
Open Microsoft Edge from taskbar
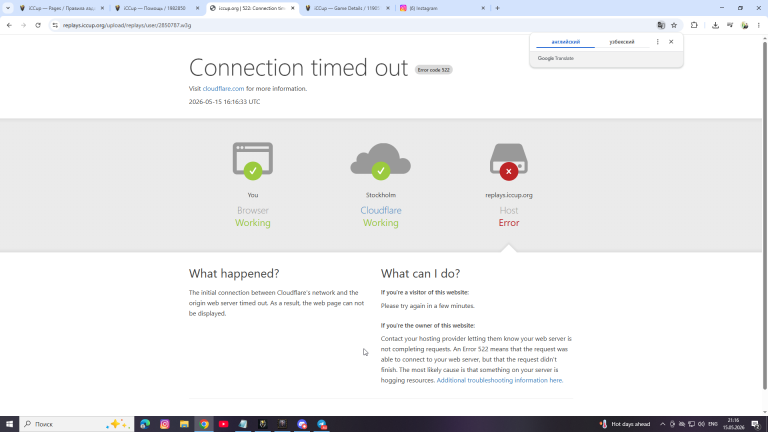pyautogui.click(x=145, y=424)
